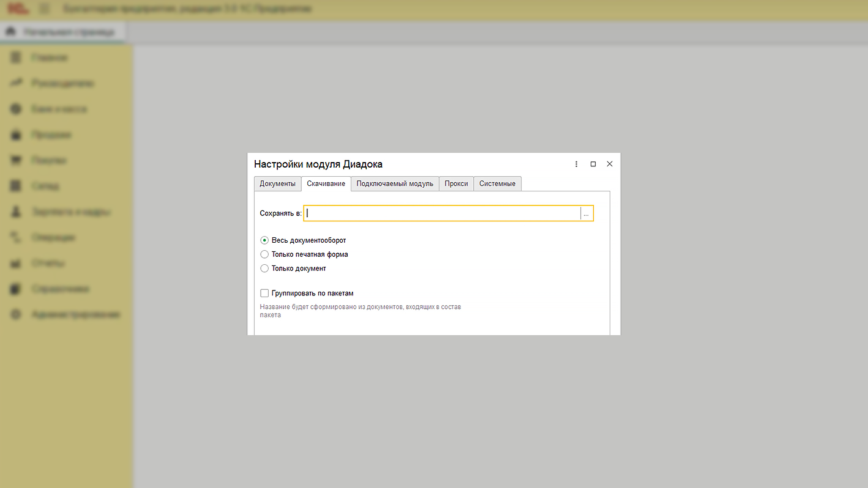868x488 pixels.
Task: Select the Системные tab
Action: 497,183
